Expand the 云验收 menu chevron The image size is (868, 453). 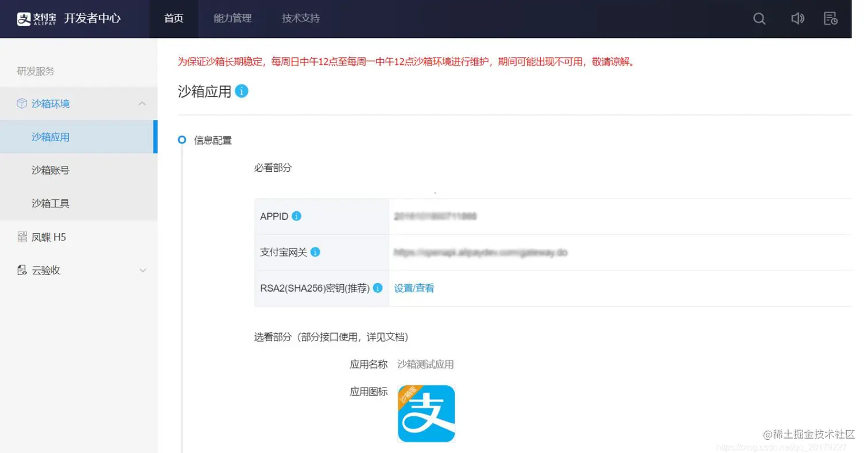coord(143,270)
